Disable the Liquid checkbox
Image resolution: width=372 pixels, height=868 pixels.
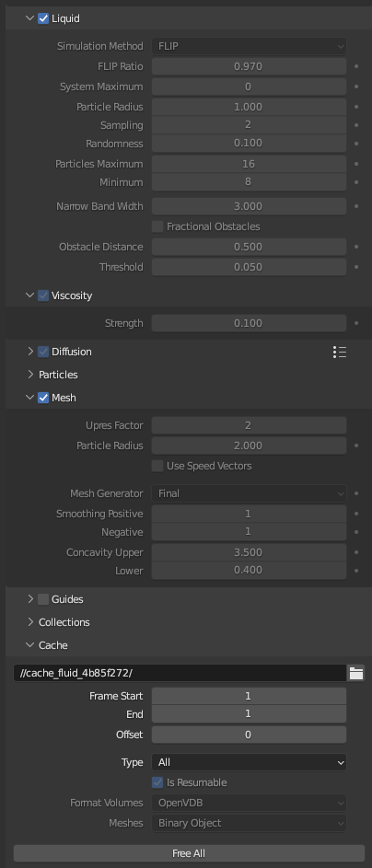pyautogui.click(x=43, y=18)
